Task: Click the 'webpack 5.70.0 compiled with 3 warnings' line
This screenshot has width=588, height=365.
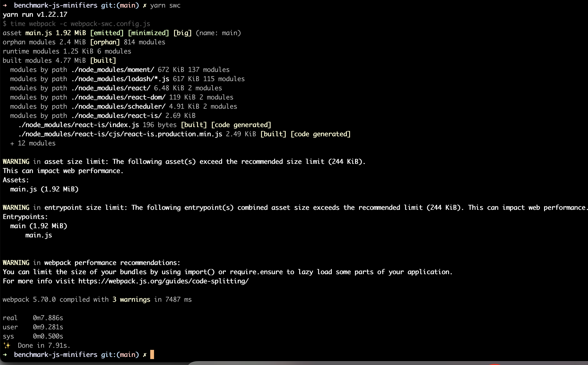Action: [x=97, y=299]
